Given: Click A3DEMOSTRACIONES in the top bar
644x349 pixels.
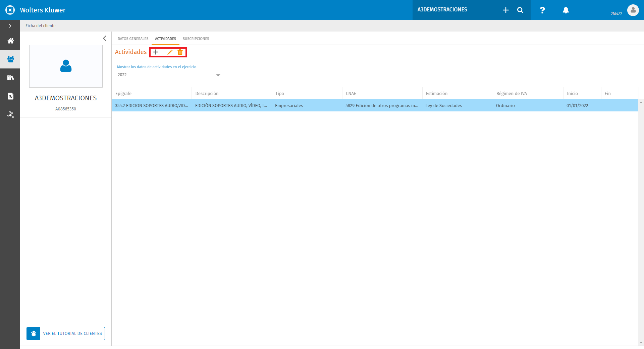Looking at the screenshot, I should coord(442,10).
